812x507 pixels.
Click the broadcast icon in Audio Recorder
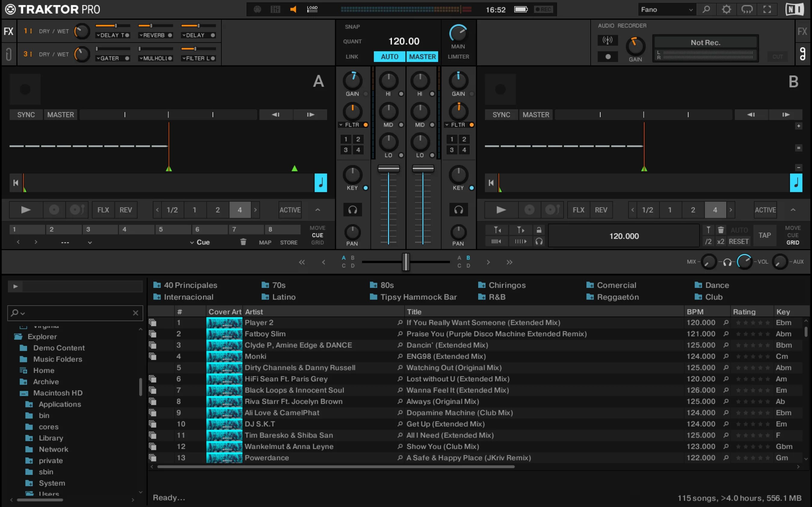(x=607, y=40)
